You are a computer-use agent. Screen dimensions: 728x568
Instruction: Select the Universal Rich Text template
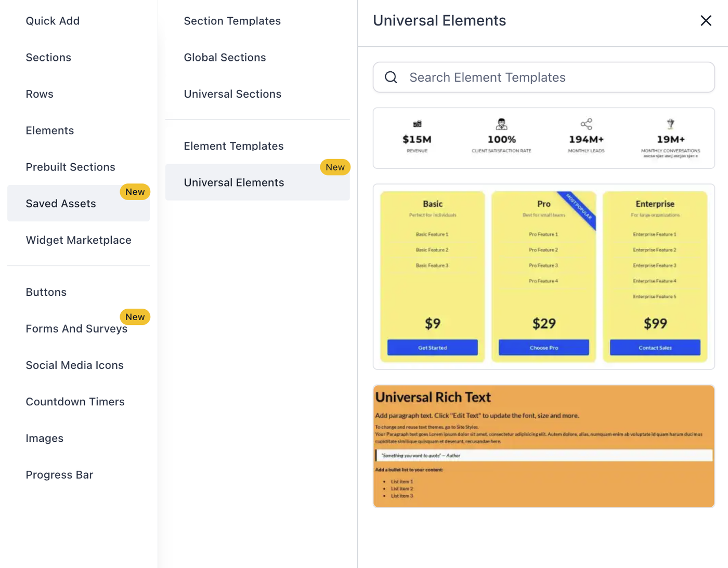(543, 446)
